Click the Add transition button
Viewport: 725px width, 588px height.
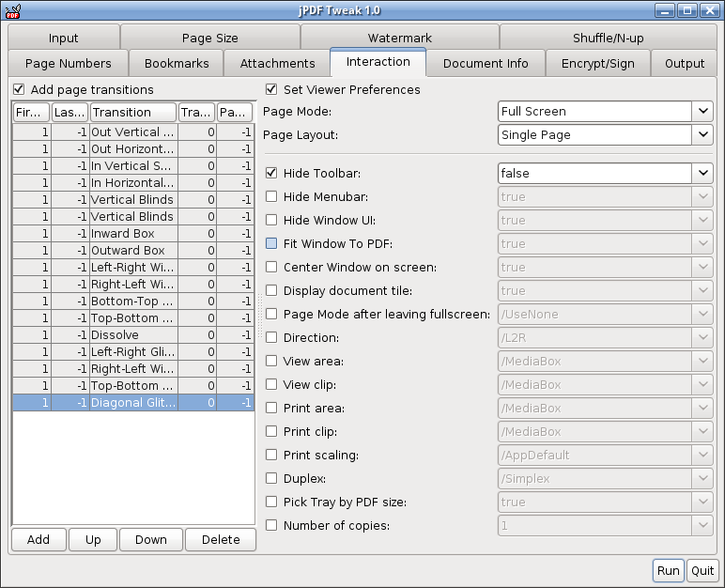point(39,539)
